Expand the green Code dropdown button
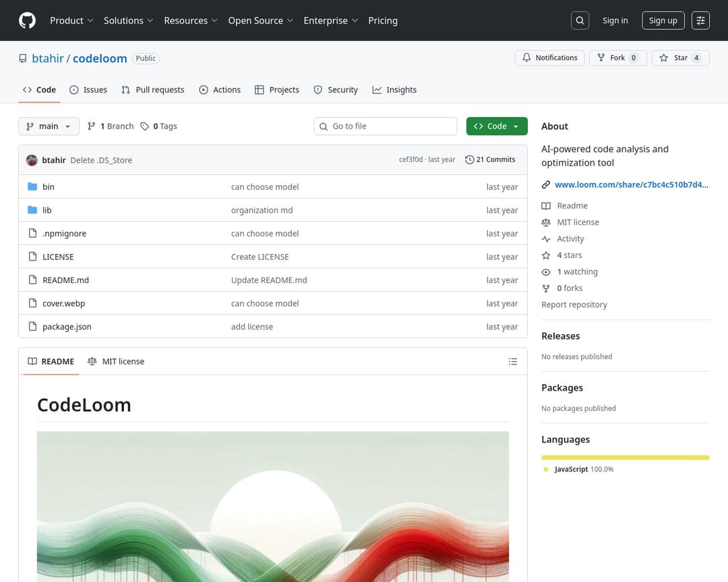The image size is (728, 582). coord(497,127)
